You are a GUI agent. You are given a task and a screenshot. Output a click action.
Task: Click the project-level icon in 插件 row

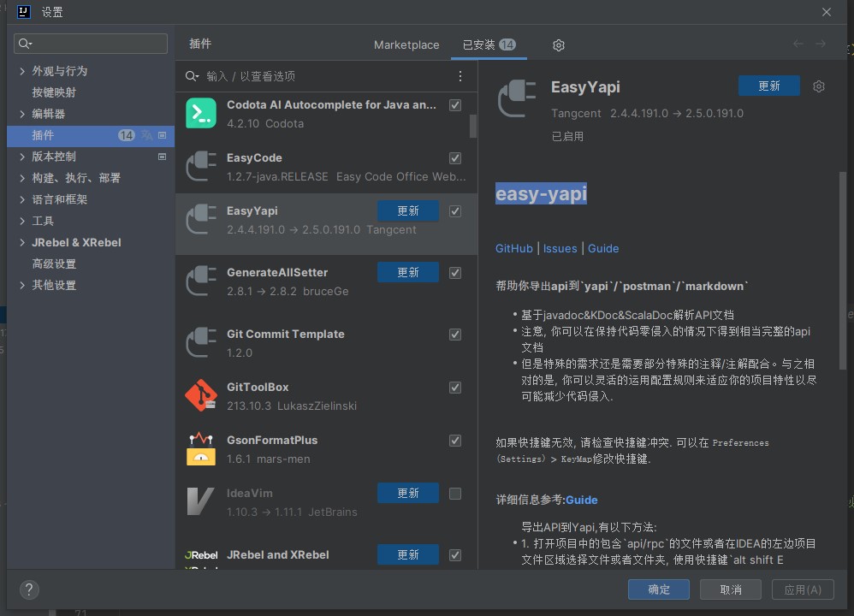click(x=162, y=135)
